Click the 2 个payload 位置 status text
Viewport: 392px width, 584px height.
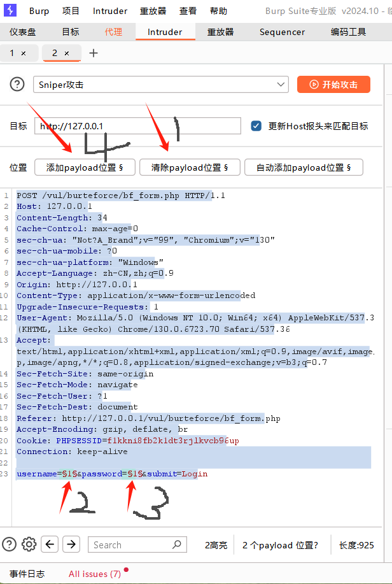(281, 545)
